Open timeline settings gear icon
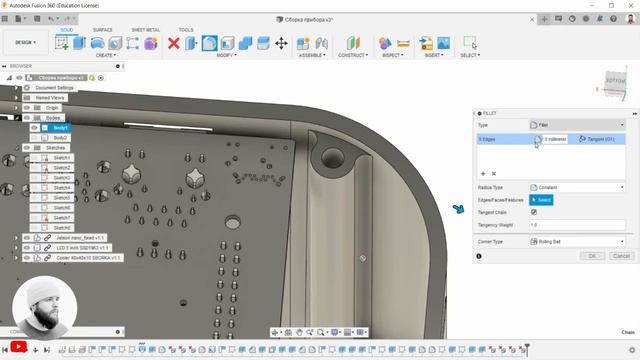 coord(632,350)
